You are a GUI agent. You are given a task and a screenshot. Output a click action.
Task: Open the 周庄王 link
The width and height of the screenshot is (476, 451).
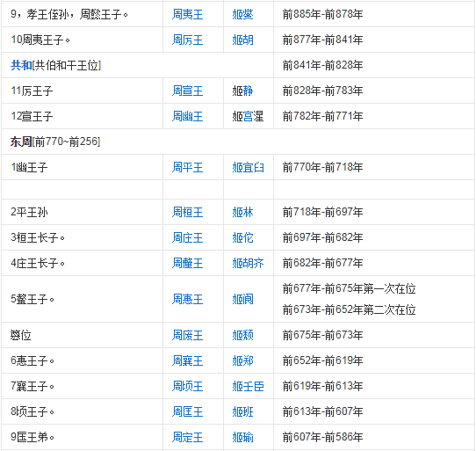187,237
